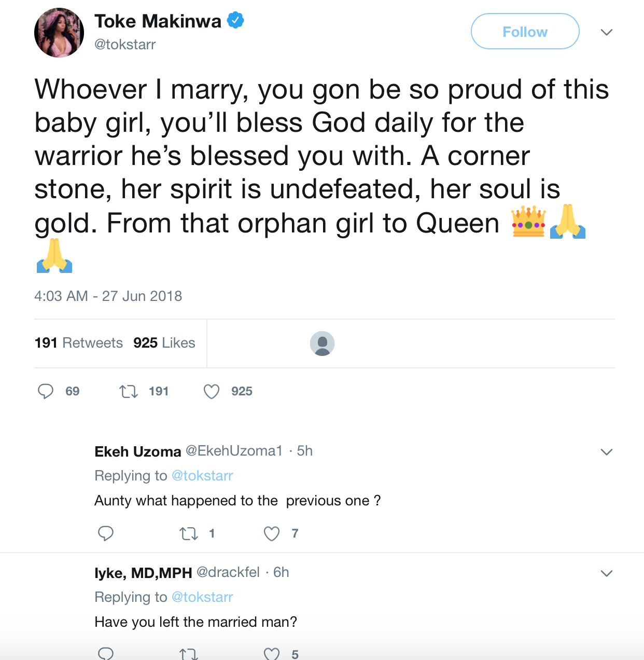Like Ekeh Uzoma's reply
The width and height of the screenshot is (644, 660).
(x=272, y=533)
